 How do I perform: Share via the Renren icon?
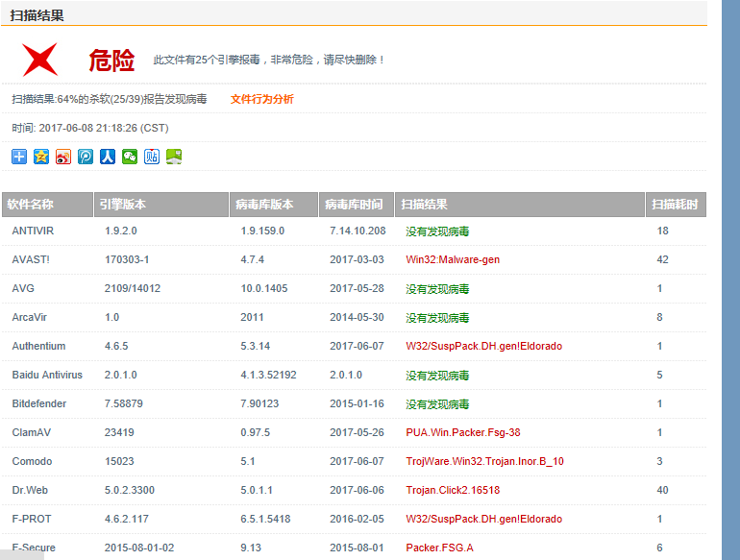pyautogui.click(x=108, y=157)
